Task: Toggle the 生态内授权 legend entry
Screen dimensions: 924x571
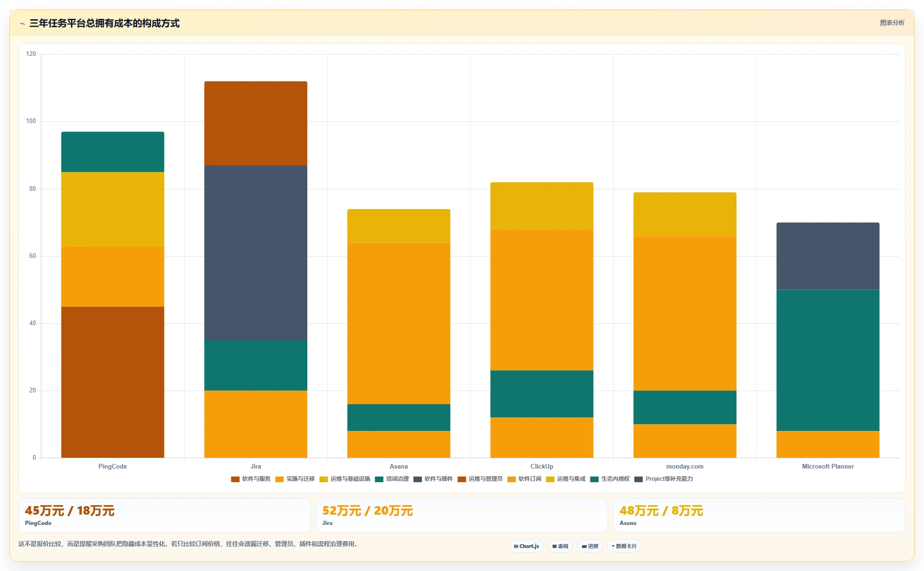Action: point(610,479)
